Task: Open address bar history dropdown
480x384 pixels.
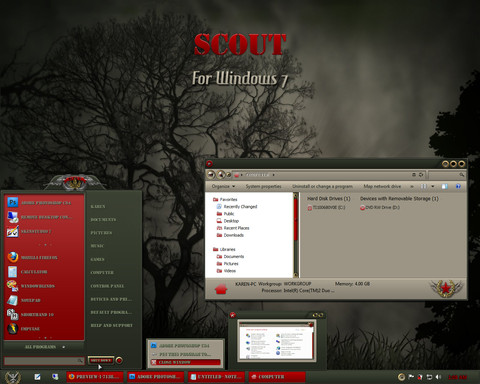Action: coord(414,175)
